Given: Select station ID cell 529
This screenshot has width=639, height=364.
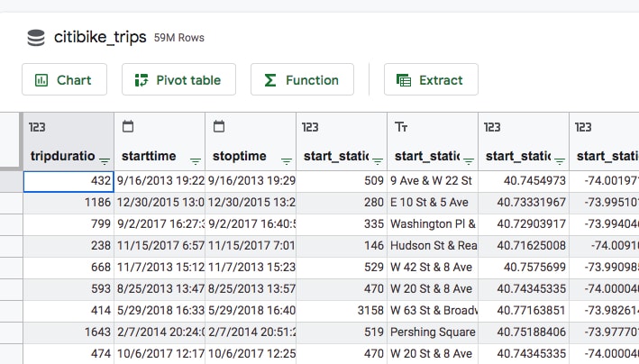Looking at the screenshot, I should (342, 268).
